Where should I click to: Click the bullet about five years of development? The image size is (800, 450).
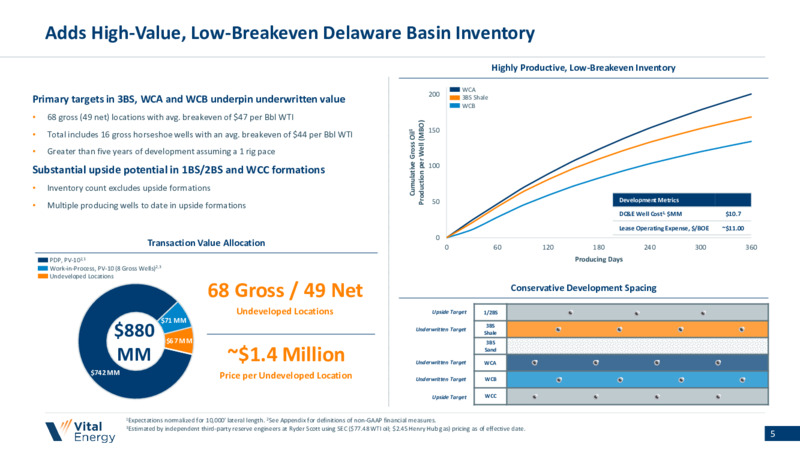point(161,152)
